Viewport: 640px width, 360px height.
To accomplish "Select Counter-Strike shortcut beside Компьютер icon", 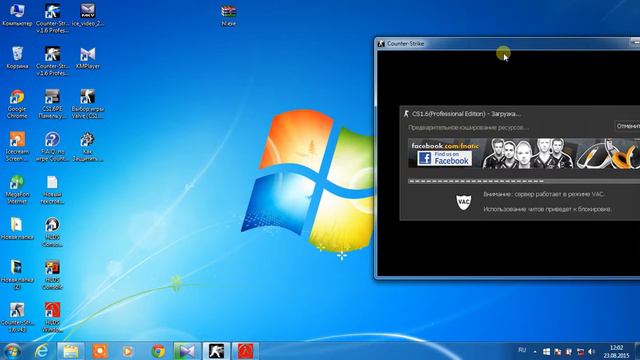I will pos(52,18).
